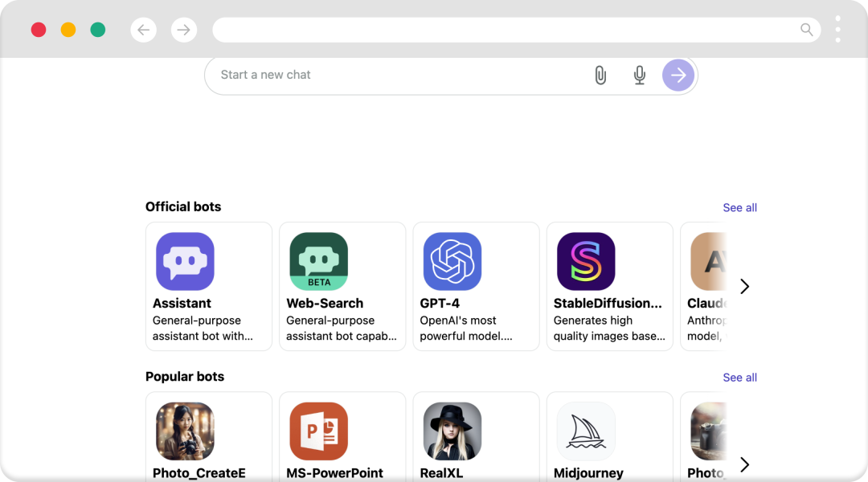Viewport: 868px width, 482px height.
Task: Go forward with browser forward arrow
Action: [x=184, y=30]
